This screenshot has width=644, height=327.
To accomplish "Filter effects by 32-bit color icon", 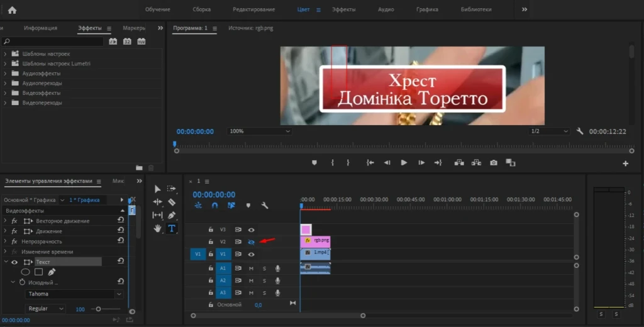I will [127, 42].
